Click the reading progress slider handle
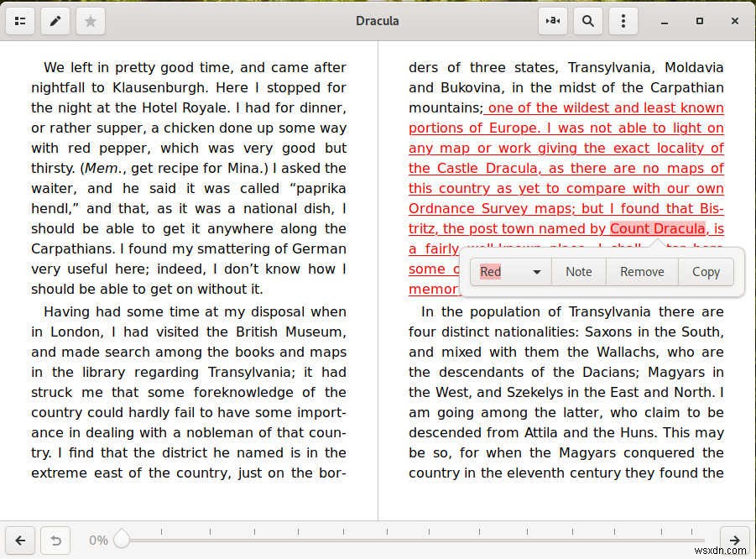Viewport: 756px width, 559px height. pos(122,541)
